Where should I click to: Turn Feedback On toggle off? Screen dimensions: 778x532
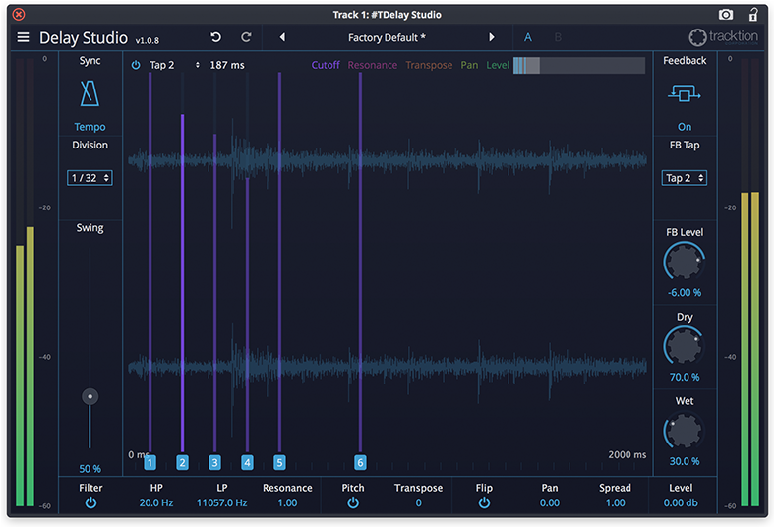point(685,127)
